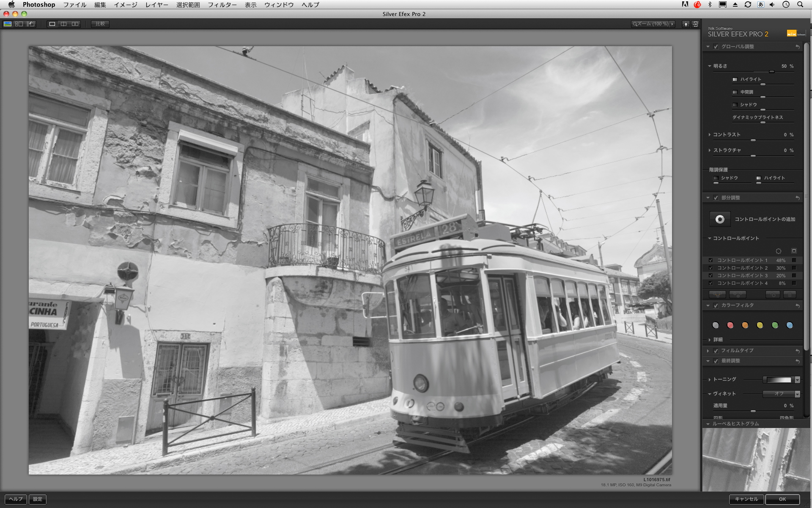Uncheck コントロールポイント 2 checkbox
The image size is (812, 508).
(x=711, y=268)
